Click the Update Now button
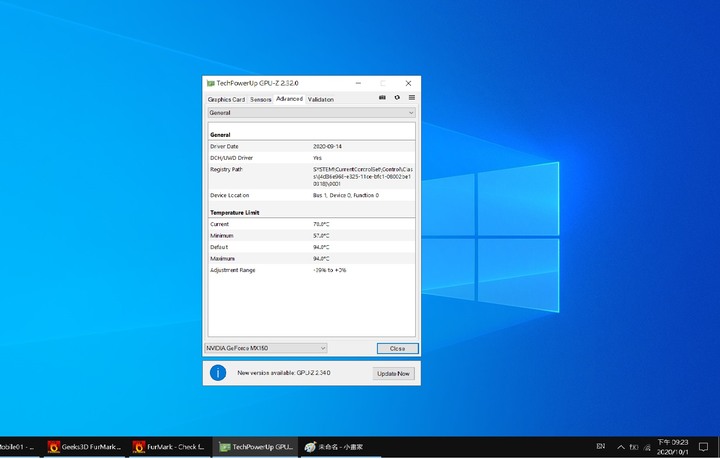Screen dimensions: 720x459 click(394, 374)
